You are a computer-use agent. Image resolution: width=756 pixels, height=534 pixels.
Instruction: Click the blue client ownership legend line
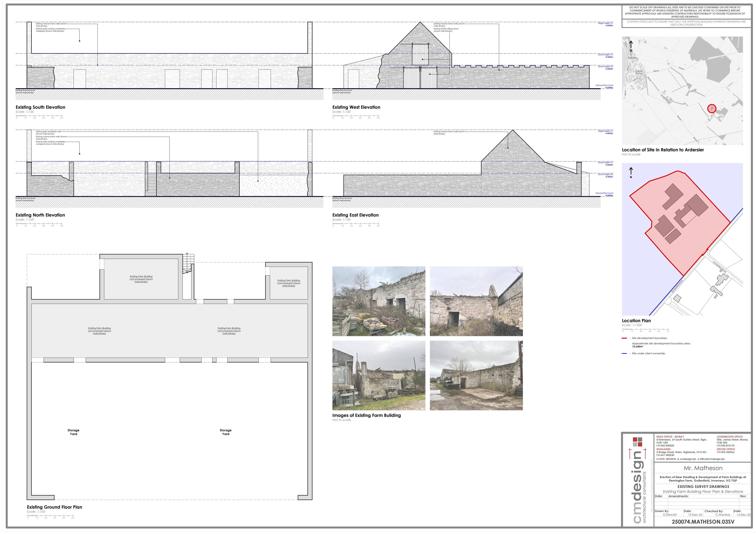[624, 354]
